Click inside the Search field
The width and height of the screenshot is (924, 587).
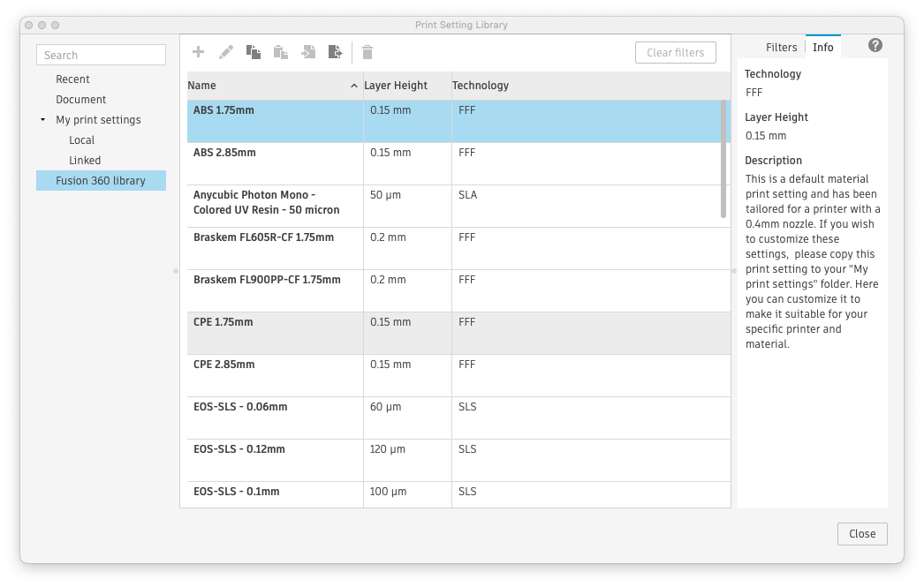(101, 54)
